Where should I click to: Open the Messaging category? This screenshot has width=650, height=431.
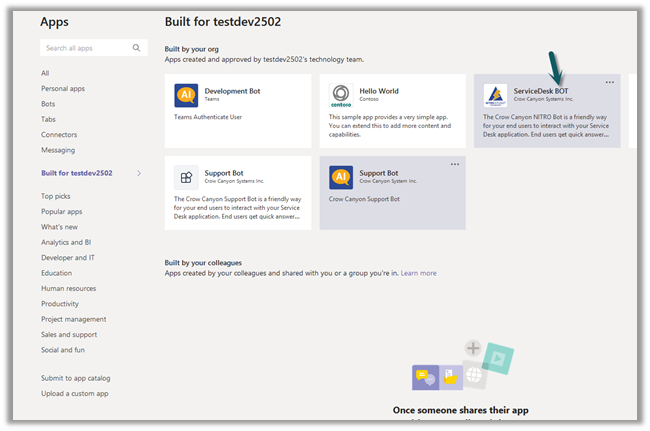point(58,150)
